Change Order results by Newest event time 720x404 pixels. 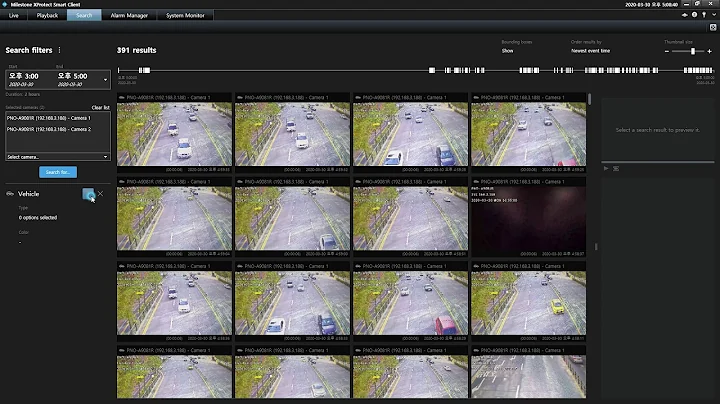point(591,51)
